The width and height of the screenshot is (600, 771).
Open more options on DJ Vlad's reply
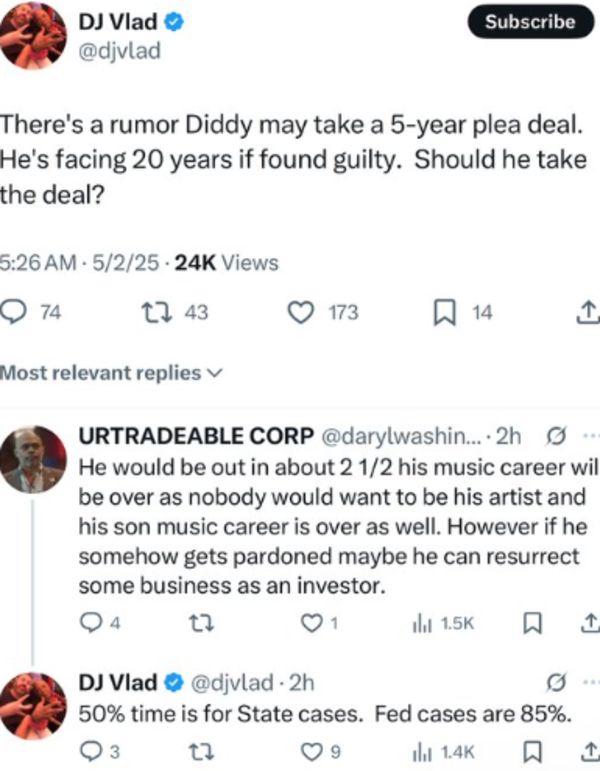click(589, 682)
